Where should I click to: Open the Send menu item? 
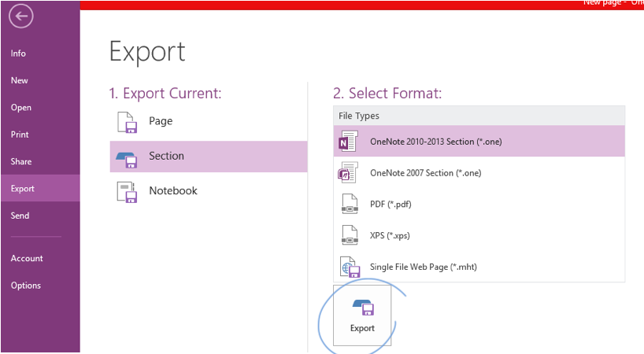20,216
